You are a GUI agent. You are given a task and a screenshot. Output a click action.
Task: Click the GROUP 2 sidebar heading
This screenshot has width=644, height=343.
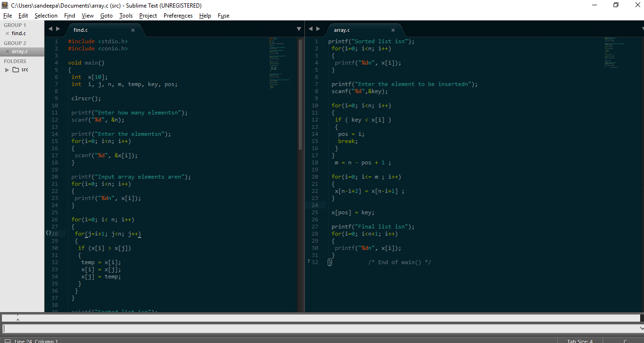[x=15, y=43]
